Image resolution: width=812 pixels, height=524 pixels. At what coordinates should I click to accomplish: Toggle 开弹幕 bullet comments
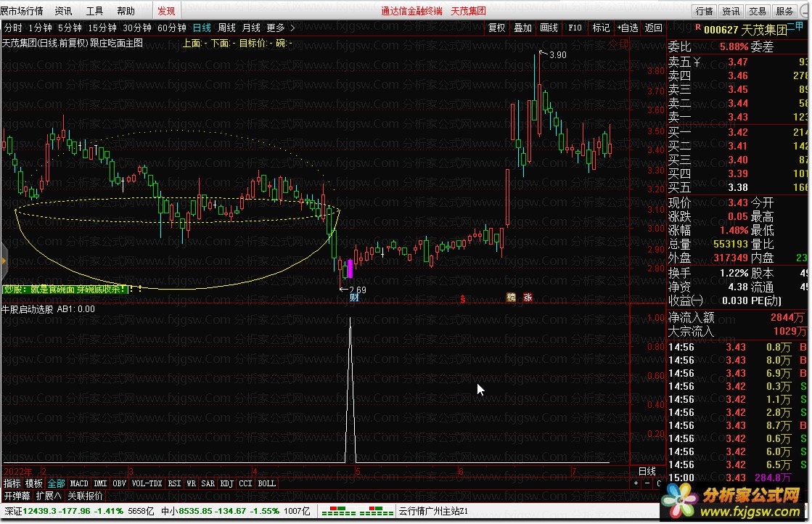pyautogui.click(x=17, y=496)
